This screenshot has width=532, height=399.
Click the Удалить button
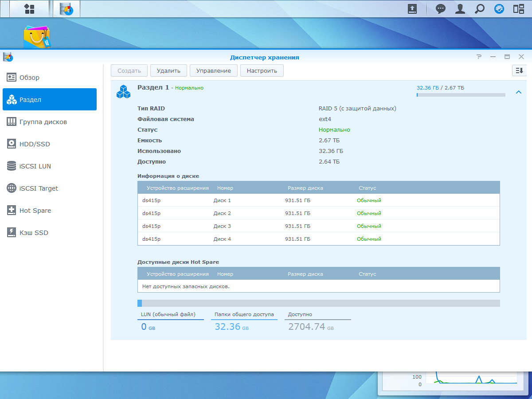coord(168,70)
